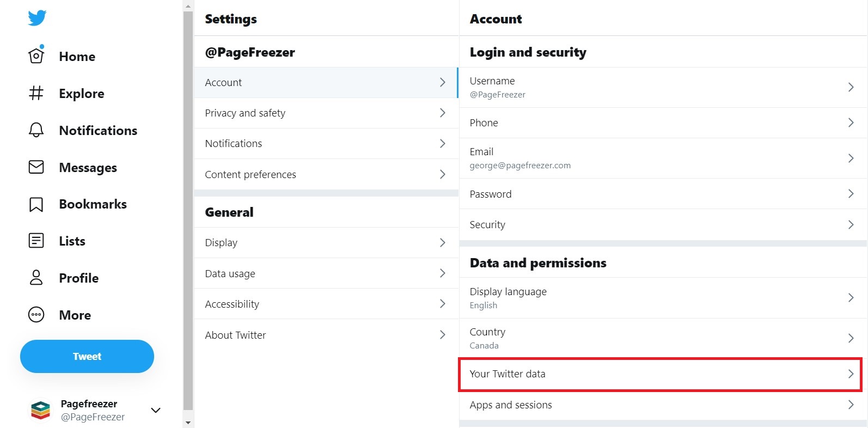Click the More circle icon
Screen dimensions: 868x428
[x=36, y=315]
